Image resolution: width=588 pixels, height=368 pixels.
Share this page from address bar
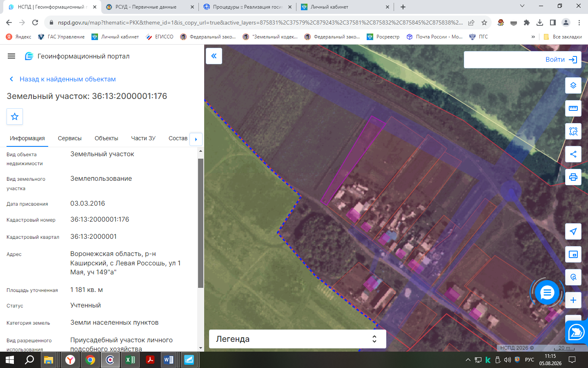coord(471,22)
